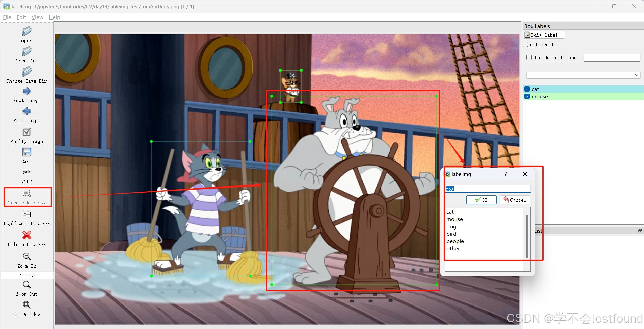The width and height of the screenshot is (644, 329).
Task: Click the Edit Label button
Action: 544,35
